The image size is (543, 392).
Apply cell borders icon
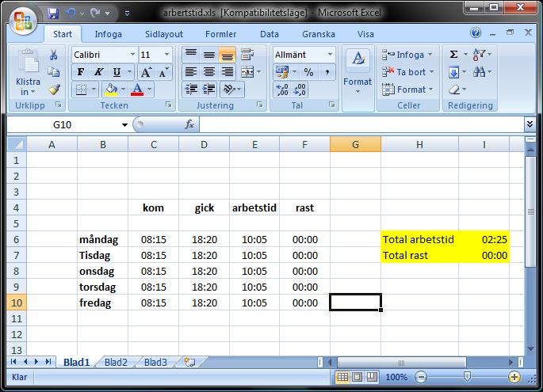click(81, 89)
